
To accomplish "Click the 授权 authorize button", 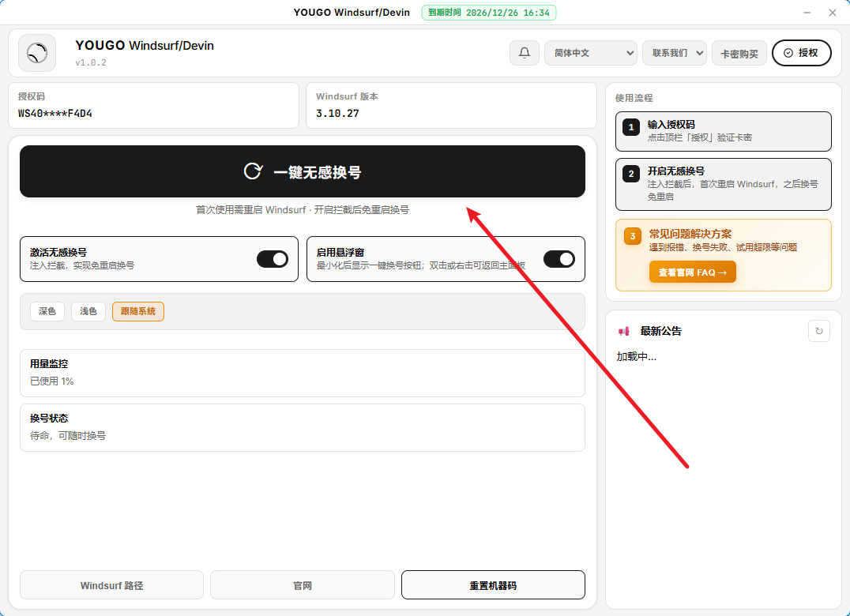I will [x=801, y=53].
